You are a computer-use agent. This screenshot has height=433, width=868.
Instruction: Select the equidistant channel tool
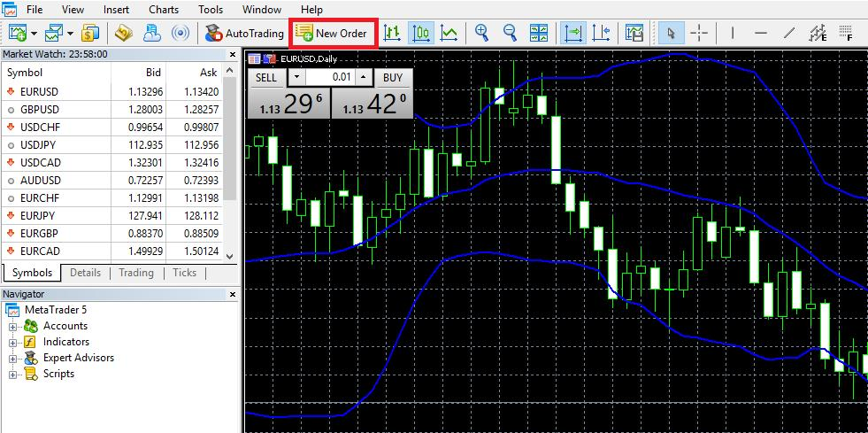pos(818,34)
